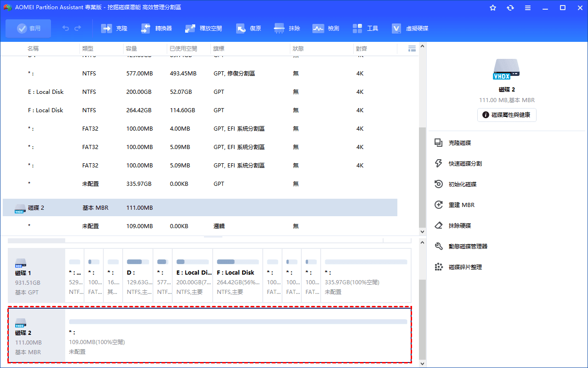Select Wipe Hard Drive (抹除硬碟) option
Viewport: 588px width, 368px height.
click(453, 226)
